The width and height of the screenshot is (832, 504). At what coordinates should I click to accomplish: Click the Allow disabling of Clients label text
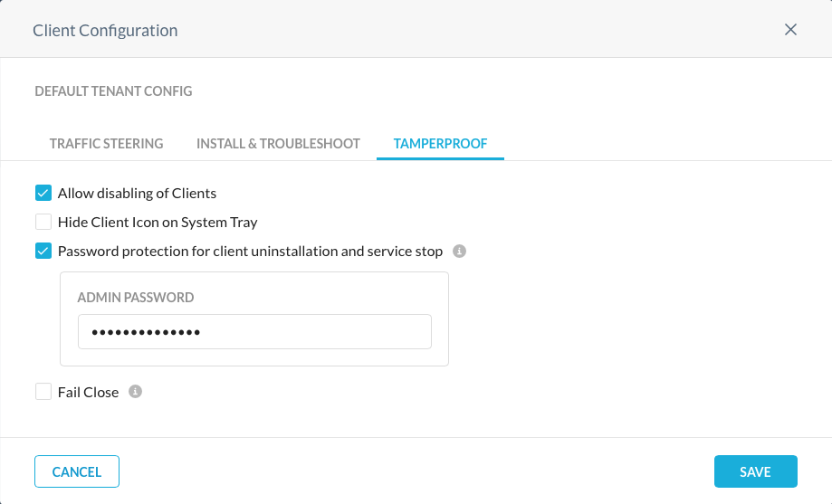coord(137,193)
